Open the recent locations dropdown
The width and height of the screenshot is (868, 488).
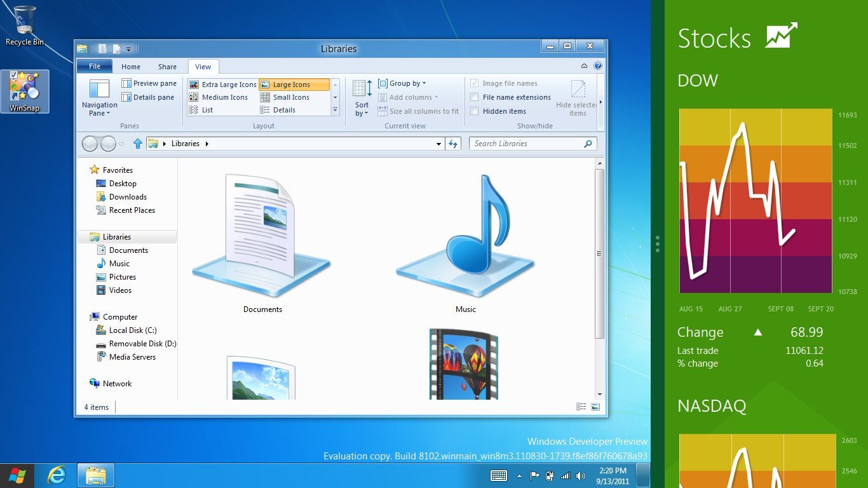tap(121, 144)
